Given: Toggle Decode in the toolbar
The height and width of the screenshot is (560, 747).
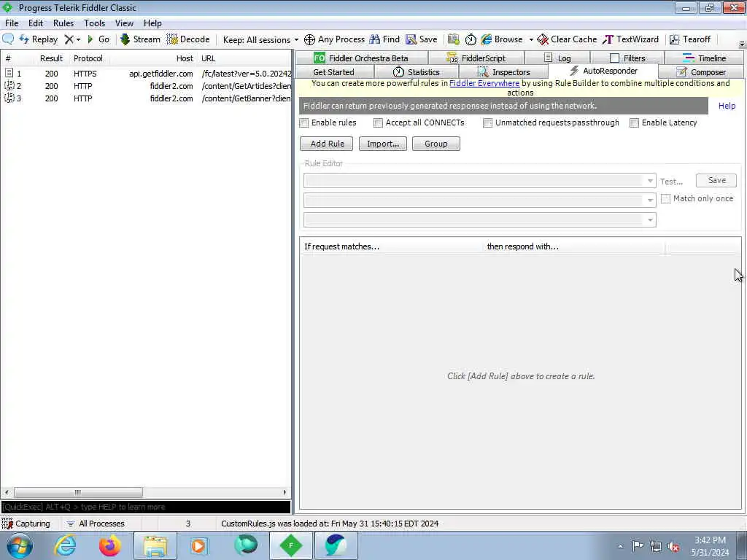Looking at the screenshot, I should (188, 39).
